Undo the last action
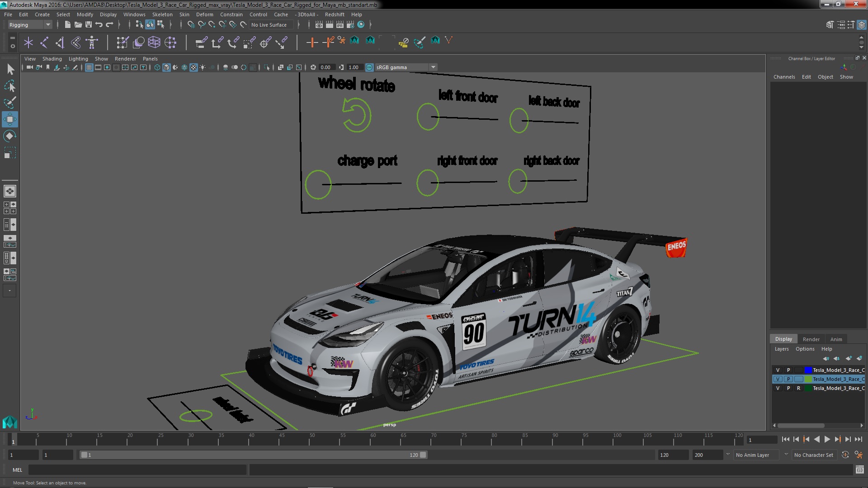 pyautogui.click(x=99, y=24)
